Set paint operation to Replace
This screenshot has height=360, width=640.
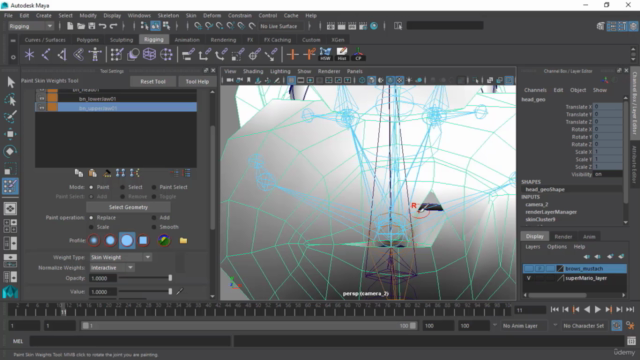pyautogui.click(x=91, y=218)
